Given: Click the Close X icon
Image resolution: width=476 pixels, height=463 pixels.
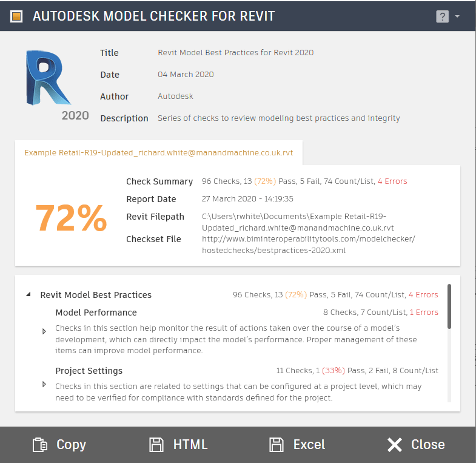Looking at the screenshot, I should click(394, 445).
